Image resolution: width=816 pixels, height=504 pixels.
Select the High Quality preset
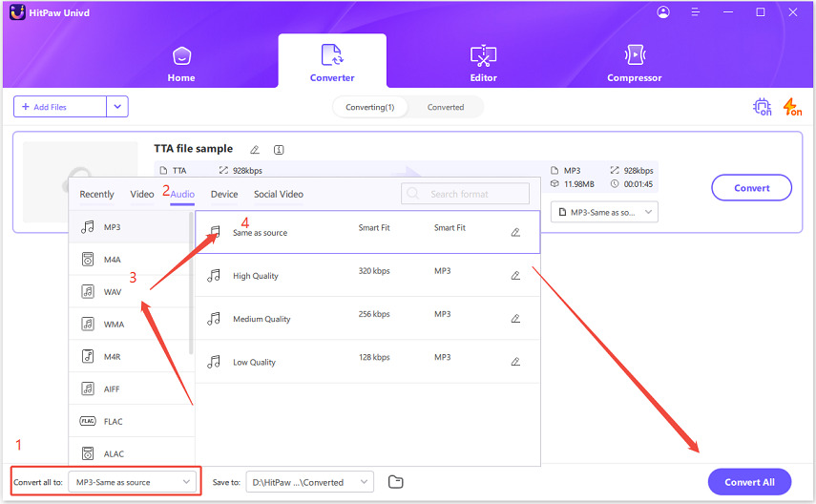coord(367,276)
